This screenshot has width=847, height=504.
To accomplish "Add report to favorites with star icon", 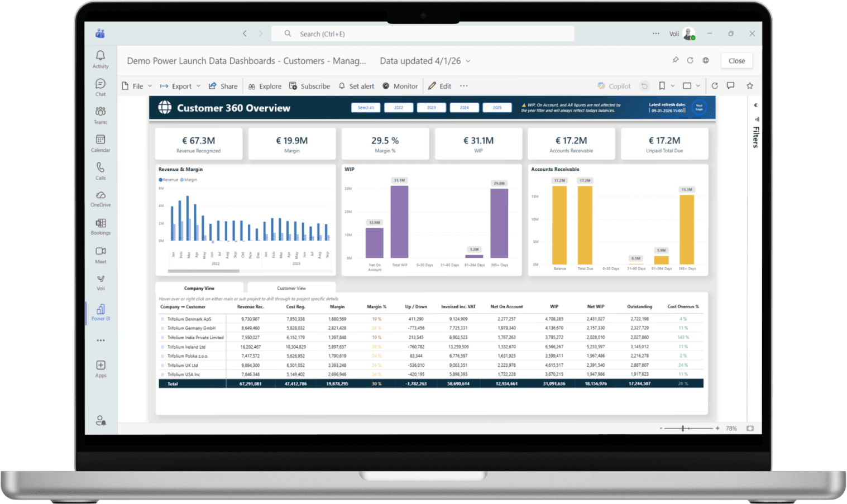I will pyautogui.click(x=750, y=86).
